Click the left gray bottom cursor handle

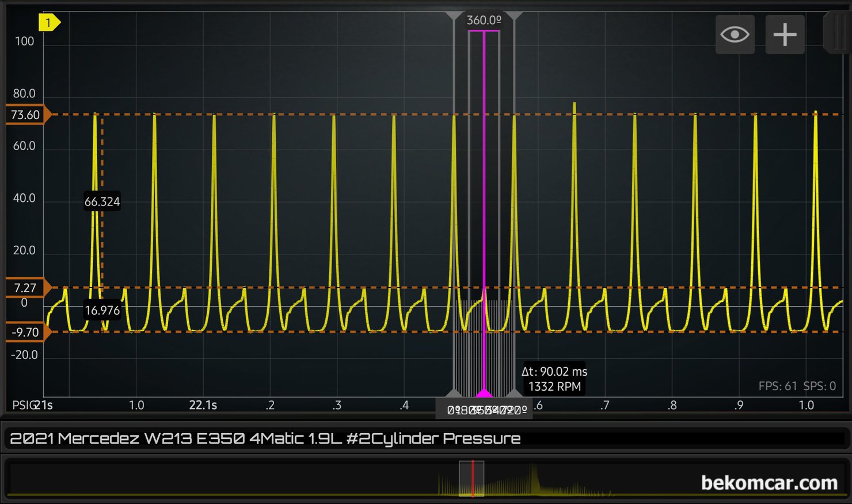pos(454,394)
